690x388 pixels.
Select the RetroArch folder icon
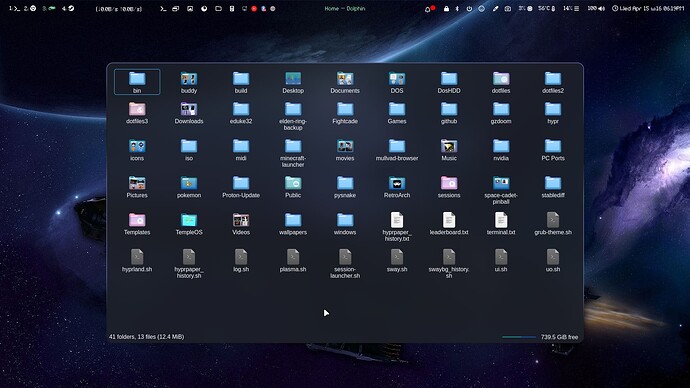click(397, 183)
